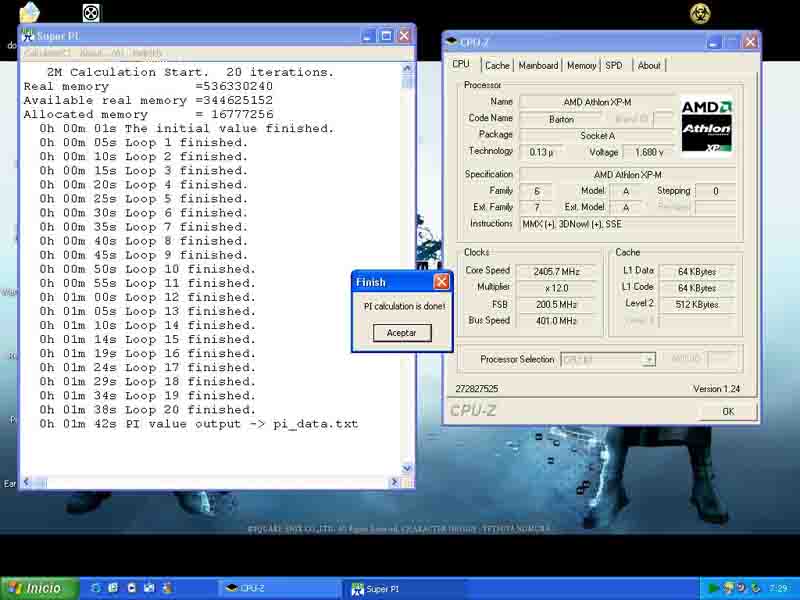Open the yellow biohazard desktop icon

[700, 13]
